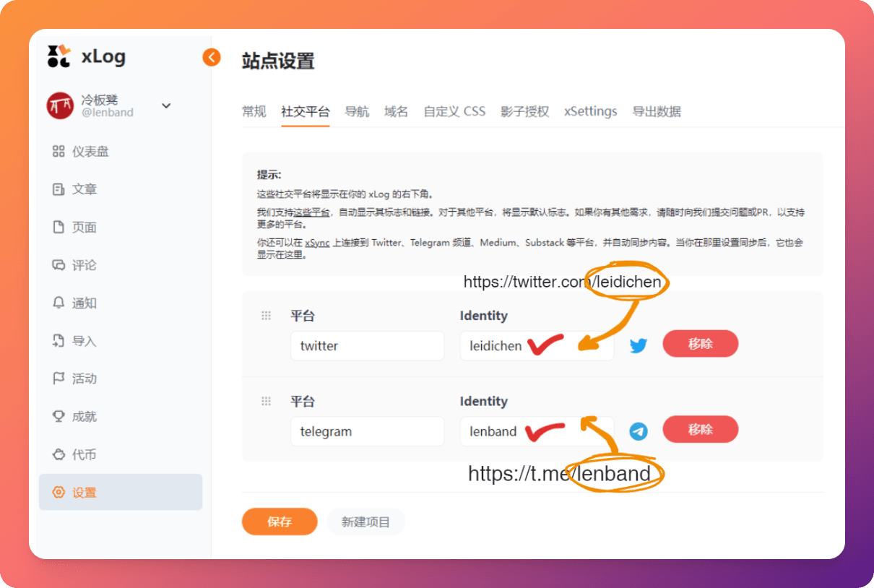Open 仪表盘 dashboard in sidebar
The image size is (874, 588).
pyautogui.click(x=121, y=152)
